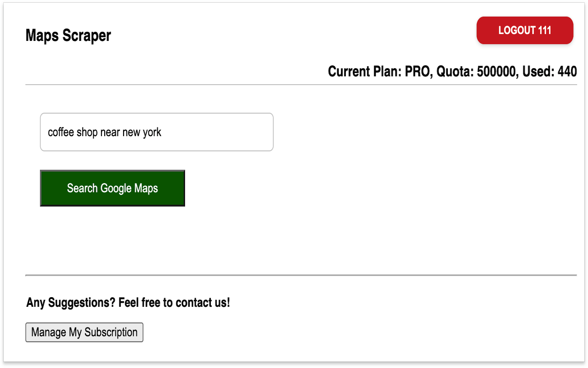The image size is (588, 368).
Task: Place cursor on the word "coffee" in the query
Action: point(61,132)
